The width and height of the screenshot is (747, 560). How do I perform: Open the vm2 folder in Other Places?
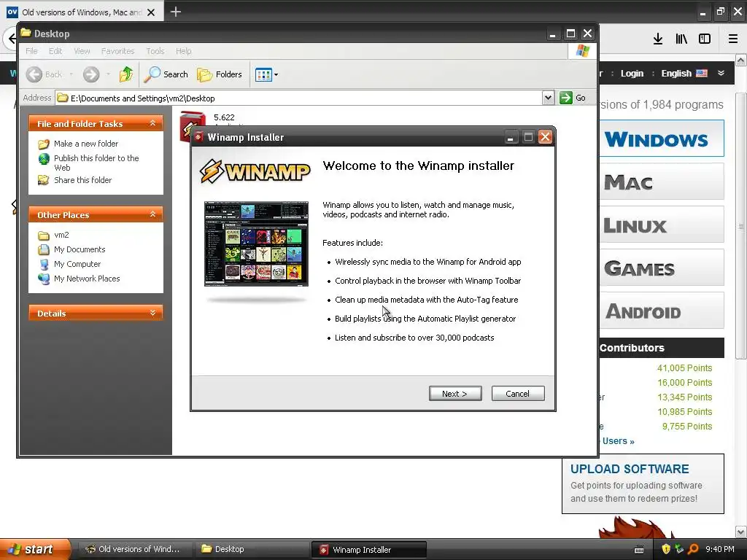pyautogui.click(x=61, y=236)
